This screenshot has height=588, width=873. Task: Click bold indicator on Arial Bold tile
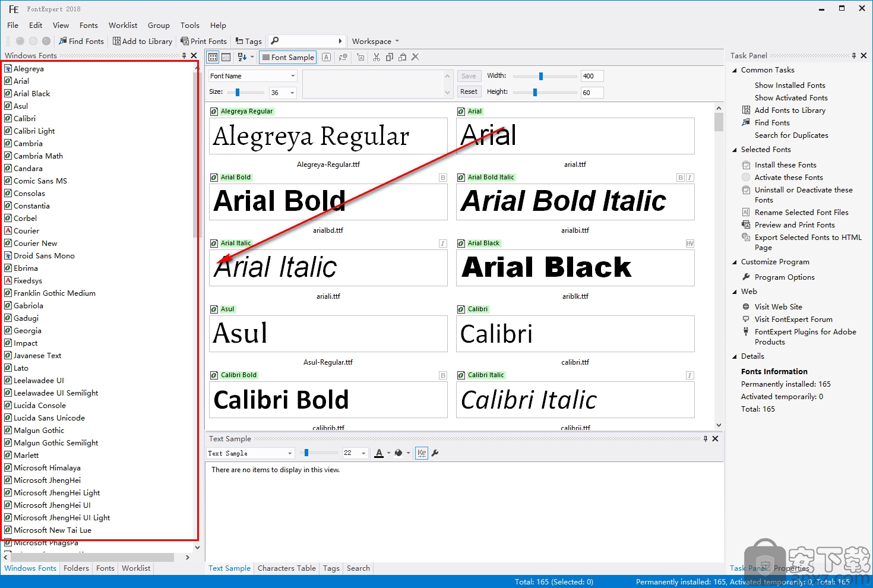tap(442, 178)
